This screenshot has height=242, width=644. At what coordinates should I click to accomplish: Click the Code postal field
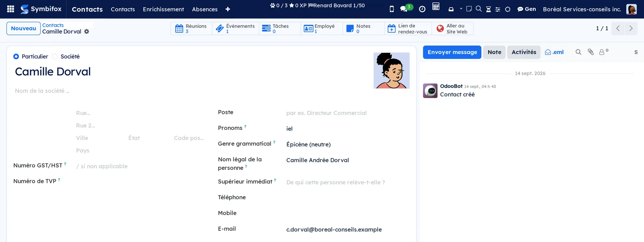coord(190,138)
